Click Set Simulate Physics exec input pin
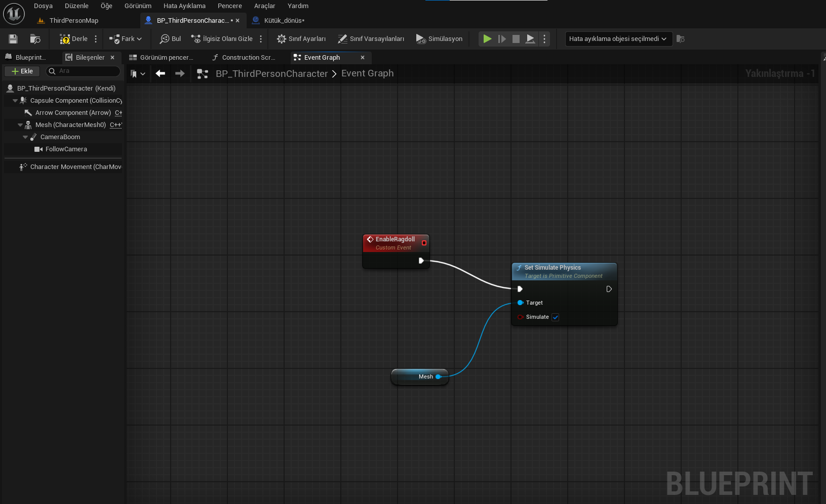Image resolution: width=826 pixels, height=504 pixels. pos(520,289)
